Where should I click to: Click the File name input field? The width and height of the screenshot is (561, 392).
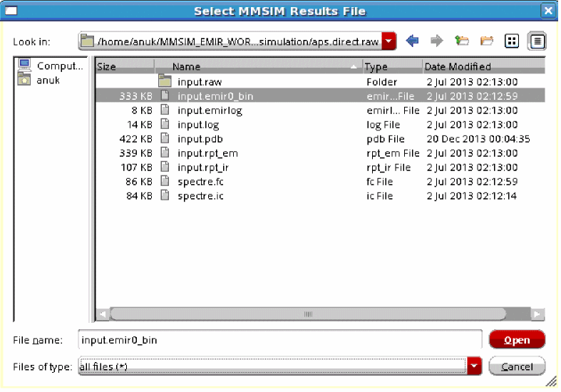click(x=280, y=339)
